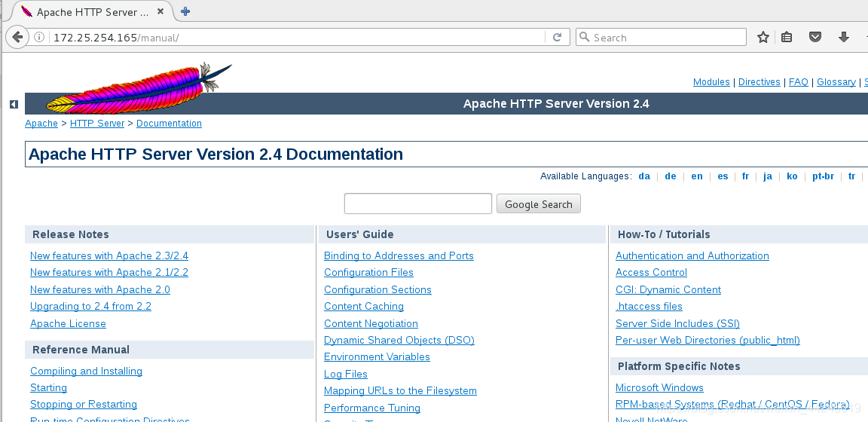Open Authentication and Authorization link
This screenshot has width=868, height=422.
tap(692, 256)
